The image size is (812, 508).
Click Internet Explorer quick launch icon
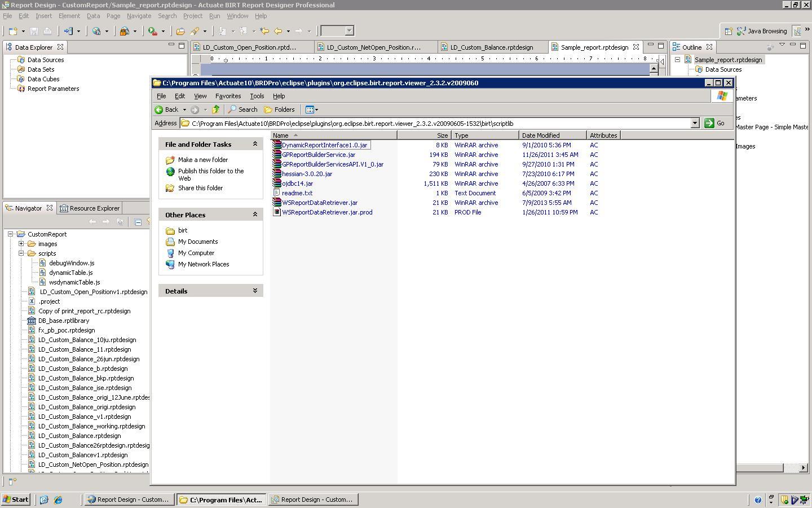point(58,500)
